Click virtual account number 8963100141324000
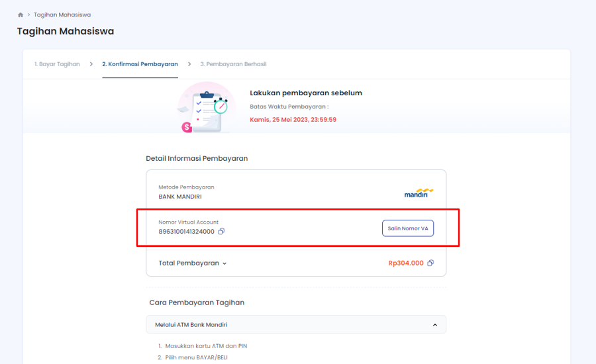This screenshot has height=364, width=596. tap(186, 232)
